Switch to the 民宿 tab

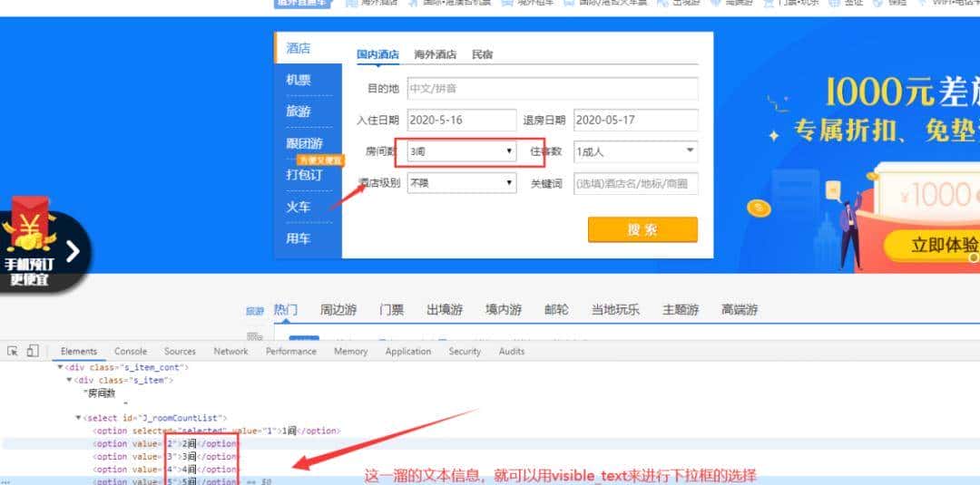[483, 54]
